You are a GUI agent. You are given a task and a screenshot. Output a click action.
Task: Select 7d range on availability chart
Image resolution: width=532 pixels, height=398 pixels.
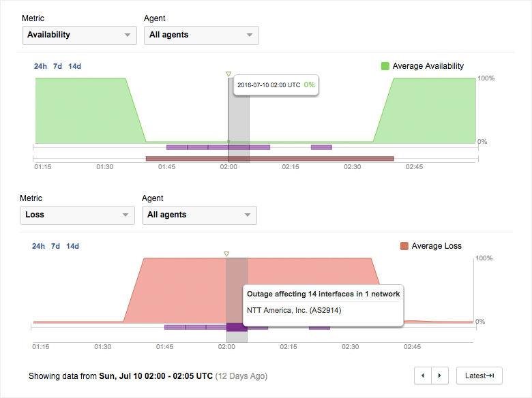click(x=58, y=66)
